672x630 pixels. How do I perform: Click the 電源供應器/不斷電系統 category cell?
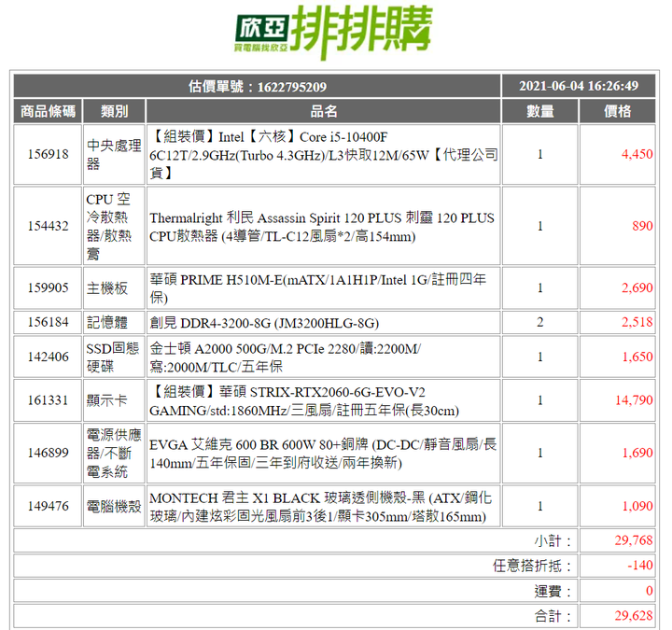click(x=114, y=453)
